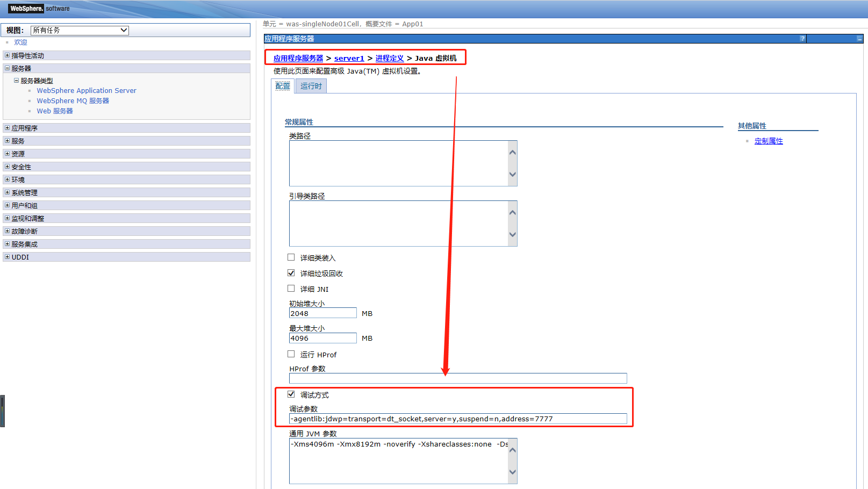Screen dimensions: 868x489
Task: Uncheck the 详细垃圾回收 checkbox
Action: (291, 273)
